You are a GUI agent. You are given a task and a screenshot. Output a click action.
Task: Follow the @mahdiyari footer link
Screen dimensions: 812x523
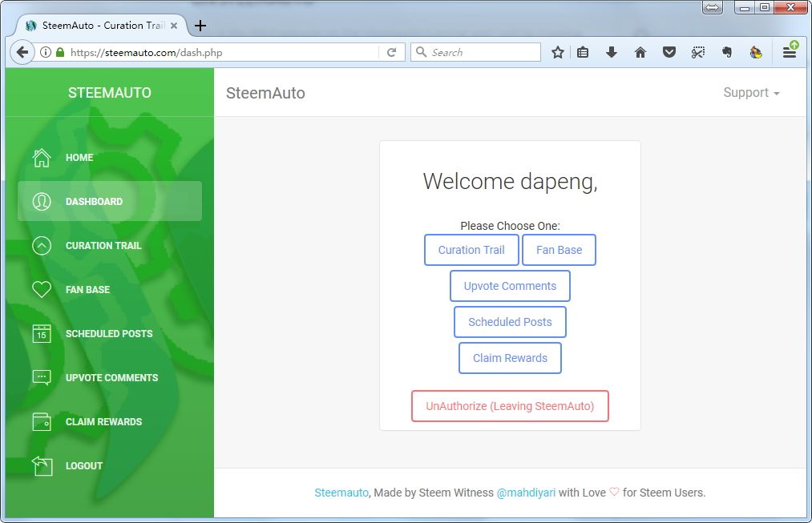[x=526, y=493]
